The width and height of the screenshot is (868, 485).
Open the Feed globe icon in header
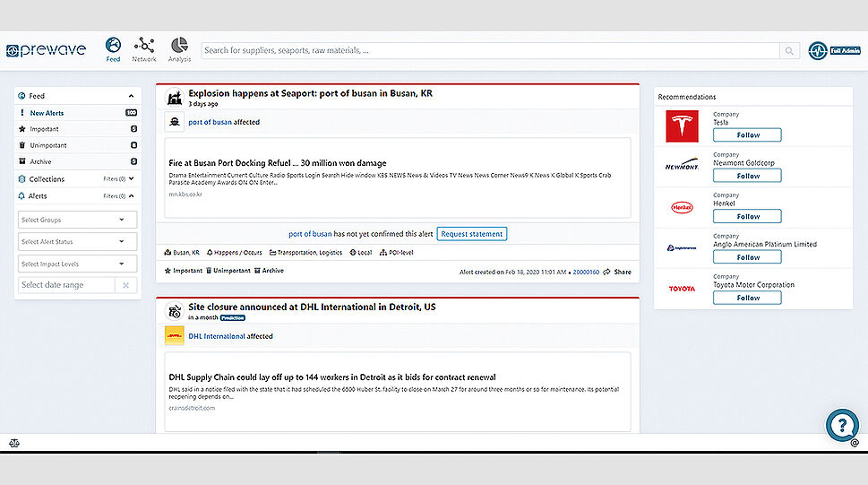click(x=113, y=45)
